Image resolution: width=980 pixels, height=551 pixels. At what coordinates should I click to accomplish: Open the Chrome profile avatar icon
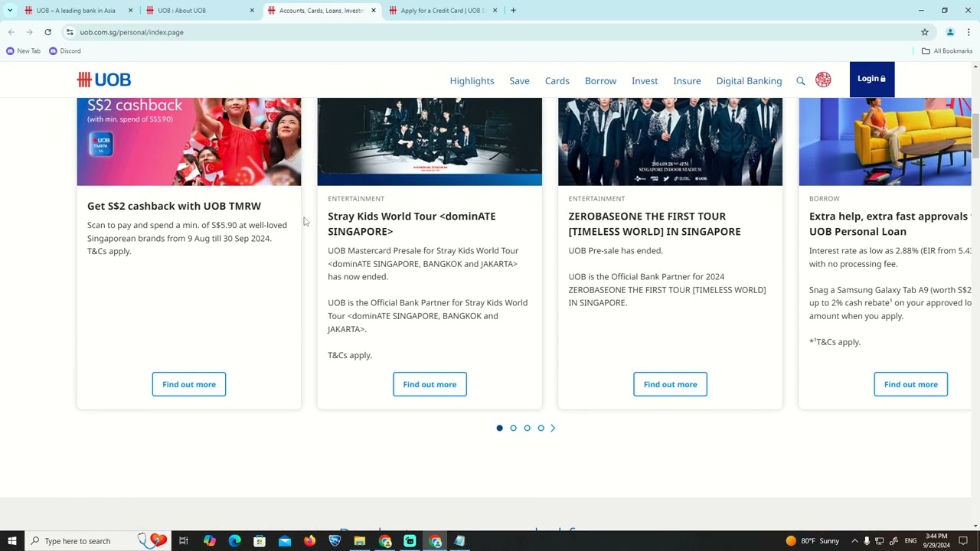point(950,32)
